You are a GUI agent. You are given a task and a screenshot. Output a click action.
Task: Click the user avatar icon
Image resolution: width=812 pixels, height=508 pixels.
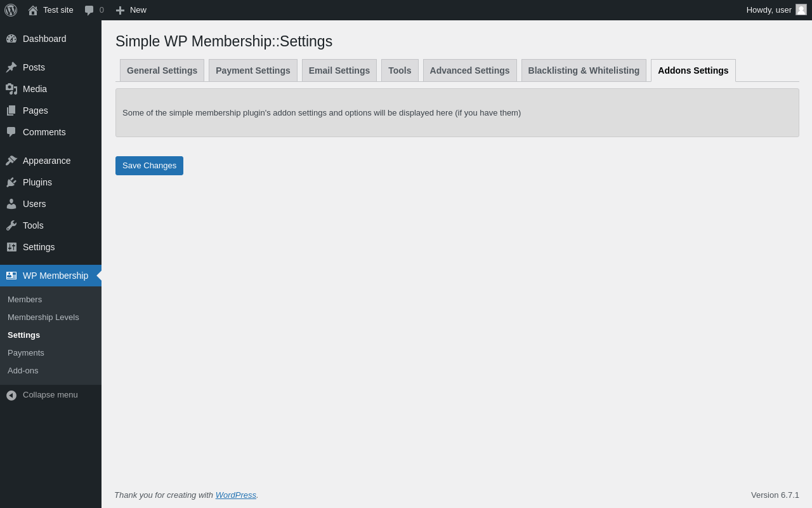tap(801, 10)
